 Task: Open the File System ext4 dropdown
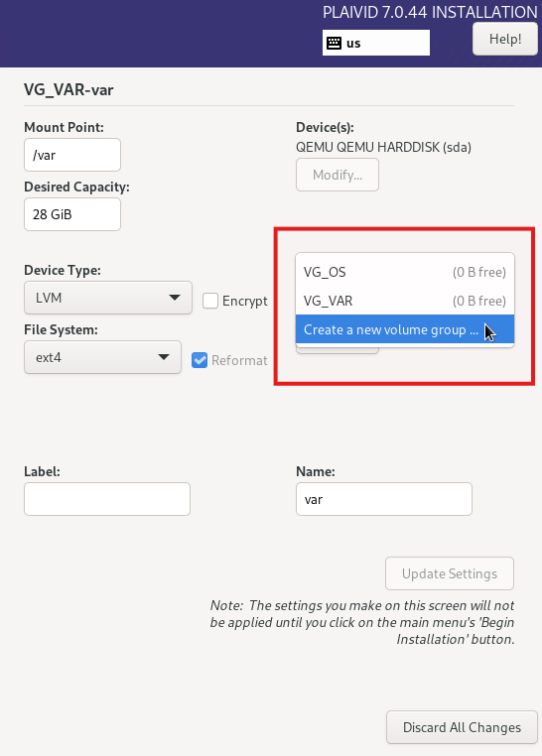[x=102, y=357]
